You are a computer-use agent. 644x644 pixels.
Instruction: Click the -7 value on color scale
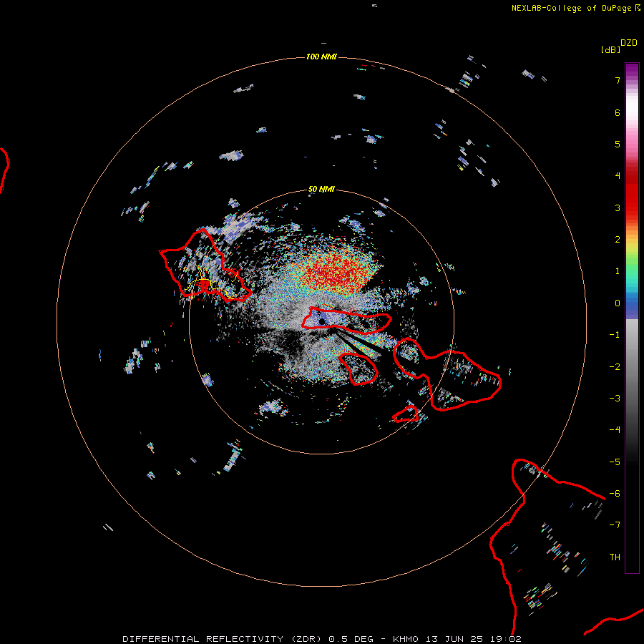(x=615, y=525)
